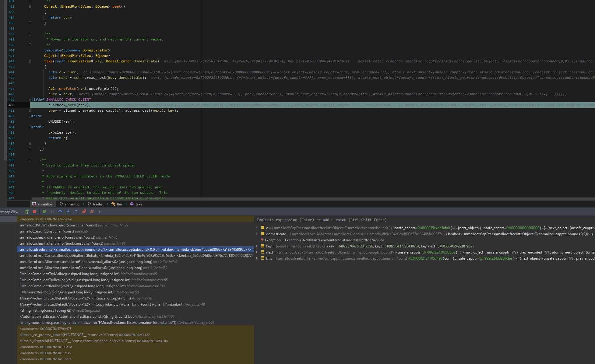The image size is (595, 364).
Task: Switch to the Memory View tab
Action: (9, 212)
